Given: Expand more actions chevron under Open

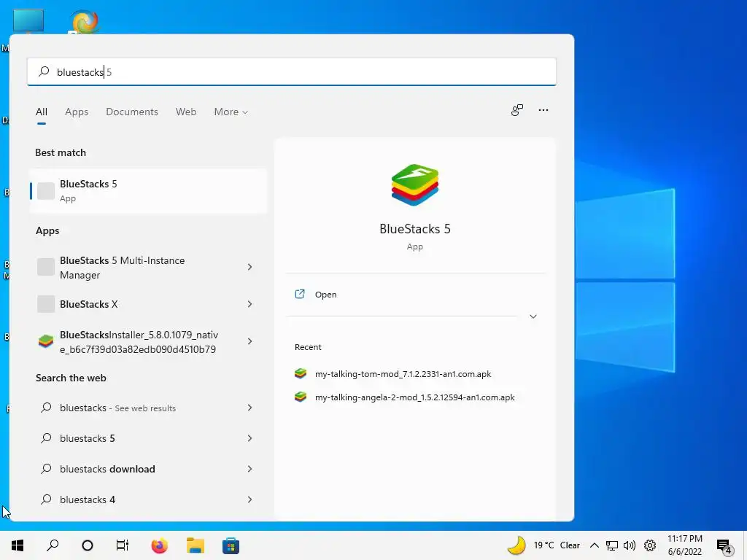Looking at the screenshot, I should click(x=533, y=316).
